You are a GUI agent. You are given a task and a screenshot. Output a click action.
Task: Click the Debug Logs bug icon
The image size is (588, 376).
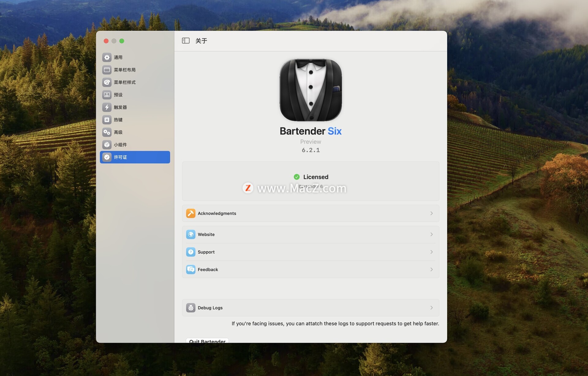[x=190, y=308]
